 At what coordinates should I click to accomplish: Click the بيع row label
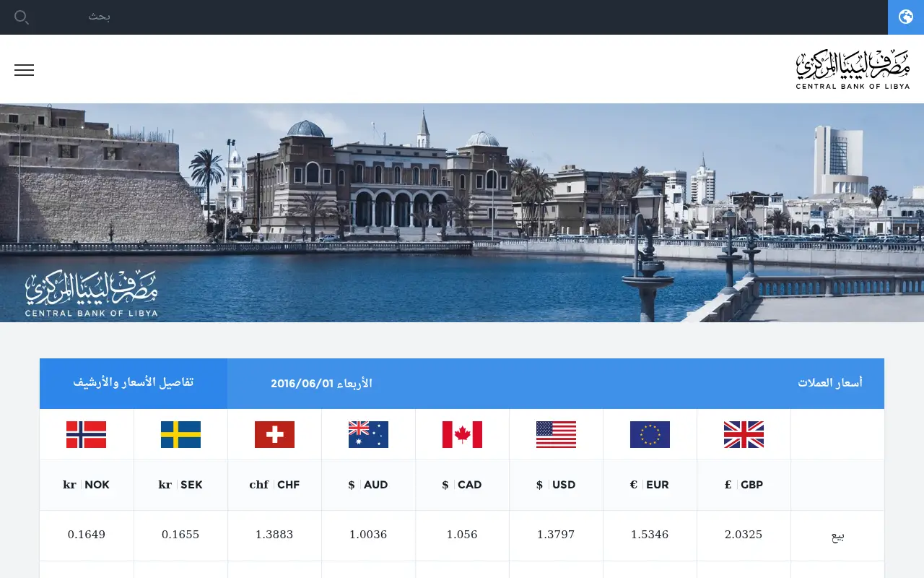tap(837, 537)
